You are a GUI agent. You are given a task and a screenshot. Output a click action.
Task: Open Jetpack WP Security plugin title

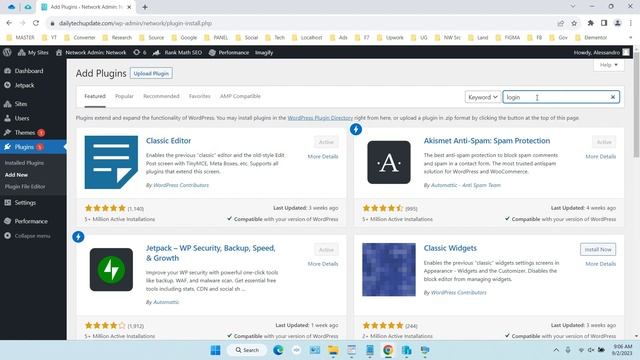click(x=211, y=253)
